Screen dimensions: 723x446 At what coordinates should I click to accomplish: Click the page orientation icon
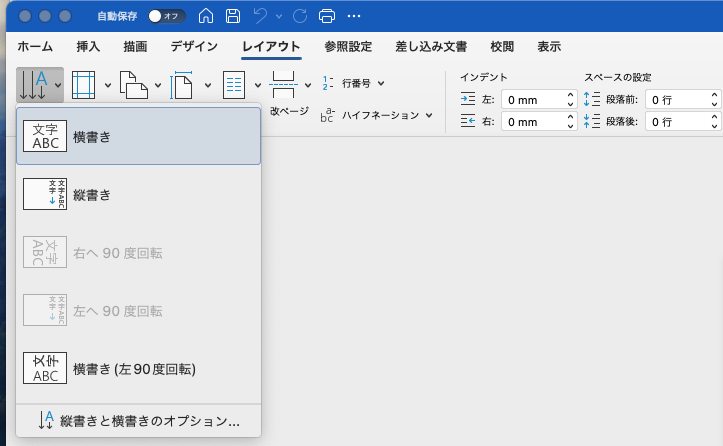(x=134, y=85)
